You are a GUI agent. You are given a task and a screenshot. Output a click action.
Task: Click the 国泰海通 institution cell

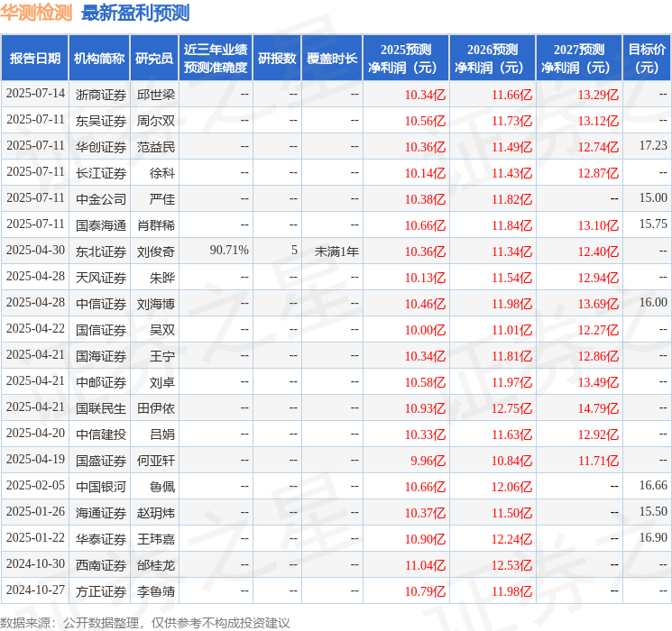pyautogui.click(x=101, y=225)
